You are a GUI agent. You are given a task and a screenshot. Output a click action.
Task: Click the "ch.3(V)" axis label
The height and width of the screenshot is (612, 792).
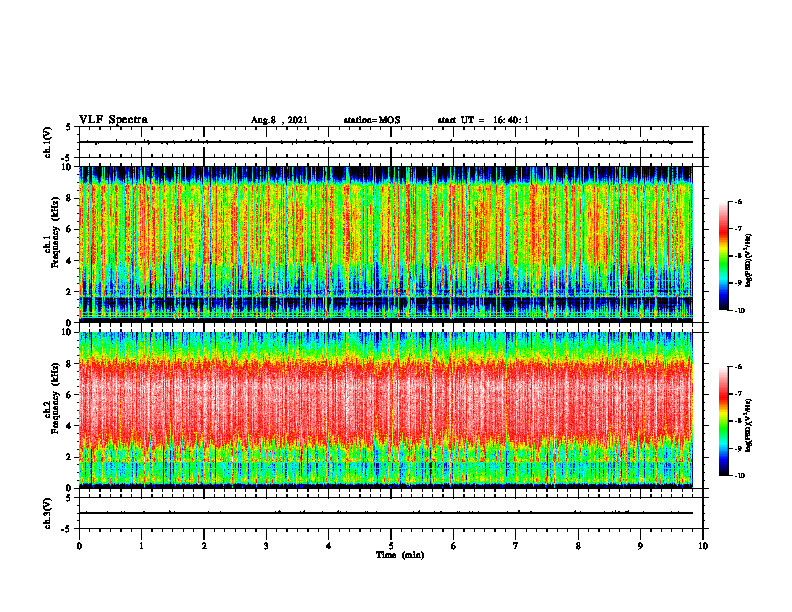[x=48, y=513]
